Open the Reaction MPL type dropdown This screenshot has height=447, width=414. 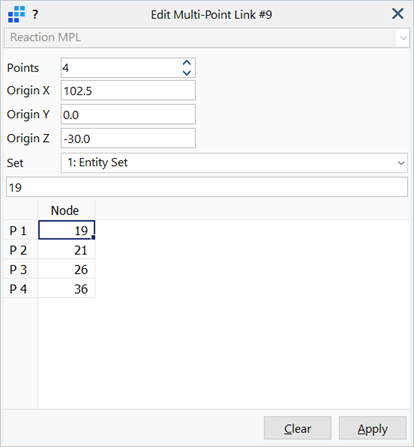[207, 38]
